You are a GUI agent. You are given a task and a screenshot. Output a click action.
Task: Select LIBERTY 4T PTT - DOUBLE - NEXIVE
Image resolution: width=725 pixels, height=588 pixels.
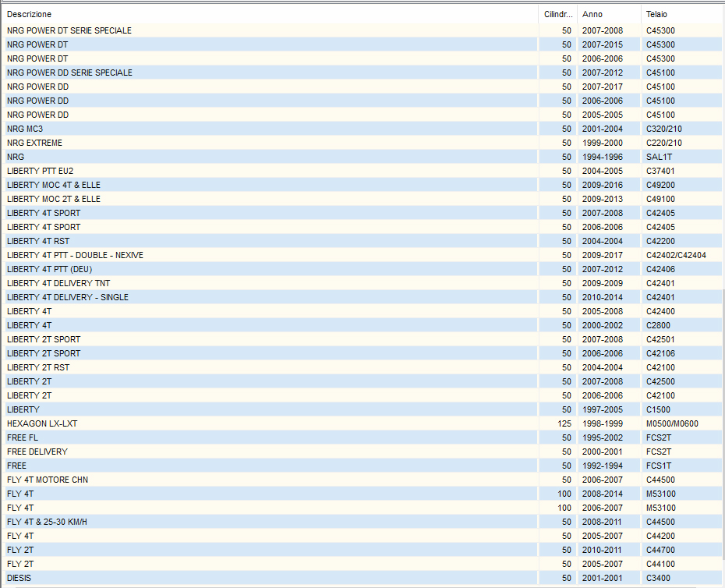click(x=362, y=255)
